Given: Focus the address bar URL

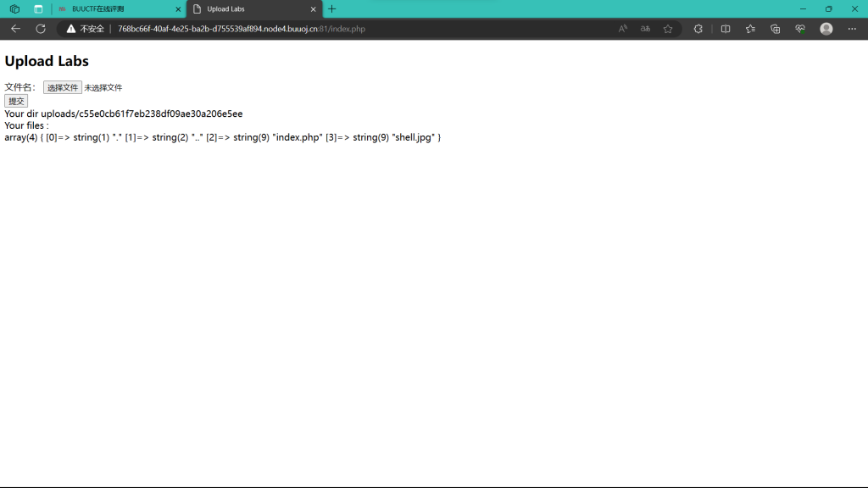Looking at the screenshot, I should pyautogui.click(x=242, y=29).
